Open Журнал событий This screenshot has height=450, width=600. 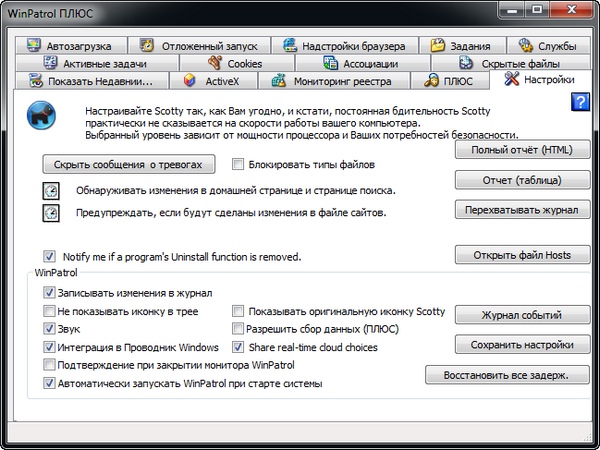pos(522,315)
